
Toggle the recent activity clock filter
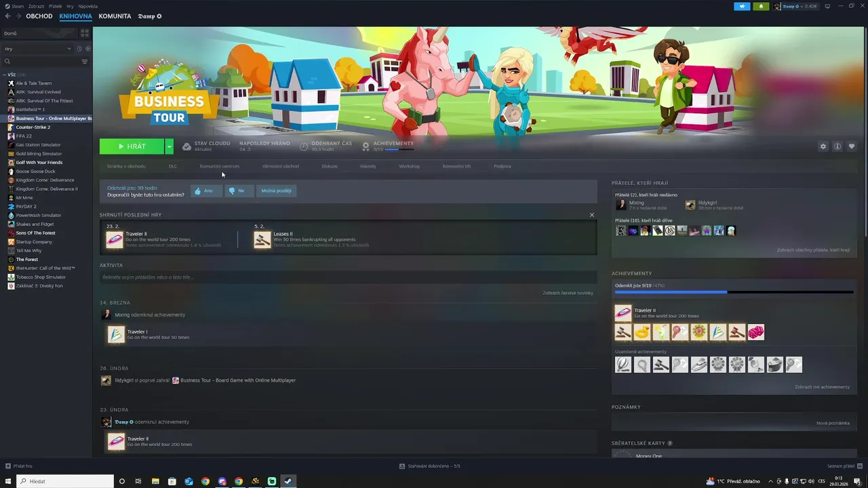click(79, 49)
